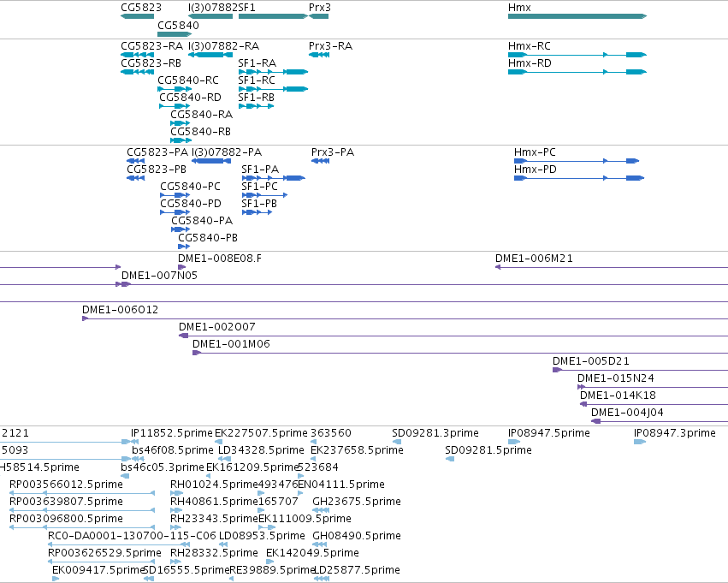The width and height of the screenshot is (728, 583).
Task: Click the IP08947.3prime EST label
Action: pyautogui.click(x=675, y=433)
